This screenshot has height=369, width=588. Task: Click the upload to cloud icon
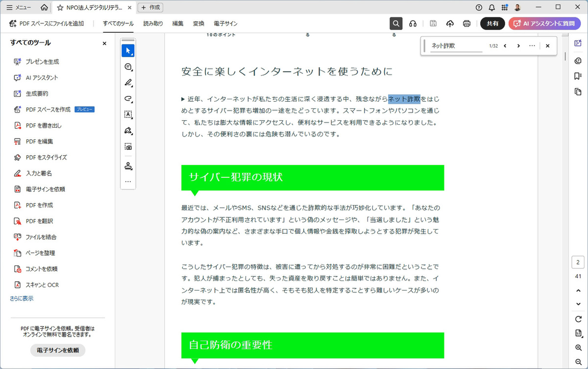[x=450, y=23]
